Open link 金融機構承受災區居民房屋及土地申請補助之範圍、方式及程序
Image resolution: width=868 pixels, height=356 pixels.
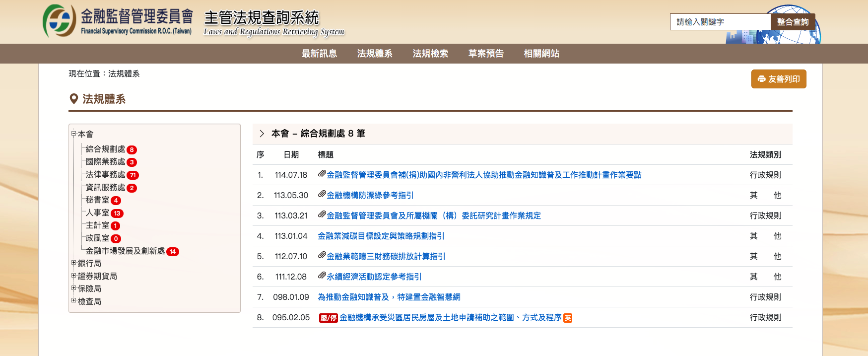451,317
